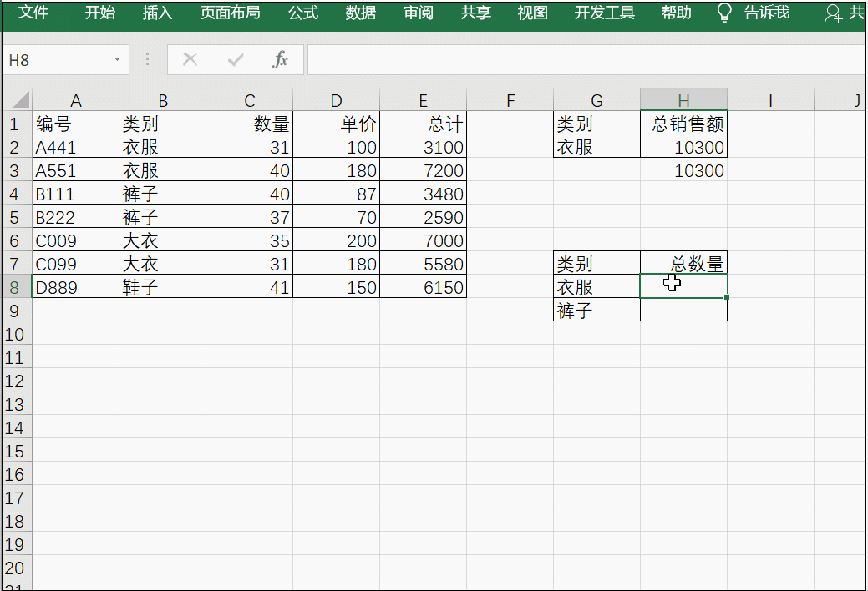The image size is (868, 591).
Task: Select cell H3 showing 10300
Action: (x=683, y=171)
